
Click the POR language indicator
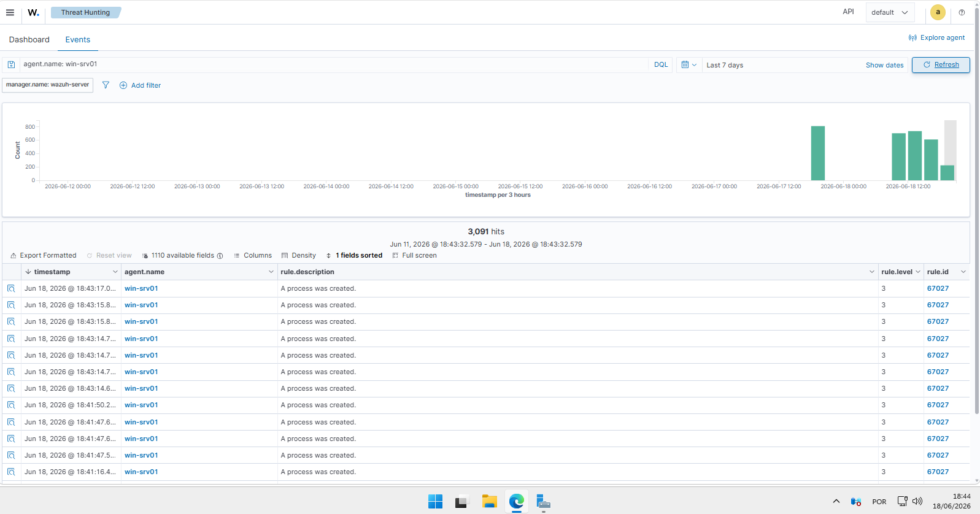pos(879,502)
